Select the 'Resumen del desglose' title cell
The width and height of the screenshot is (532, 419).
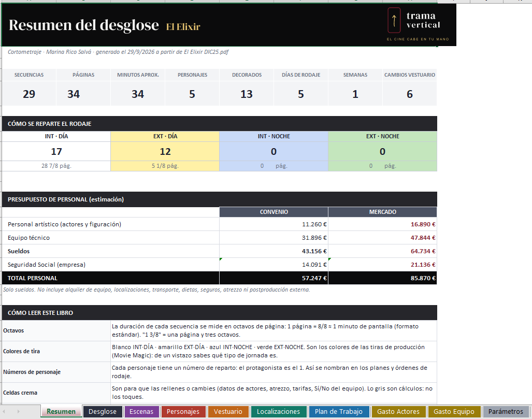coord(84,25)
